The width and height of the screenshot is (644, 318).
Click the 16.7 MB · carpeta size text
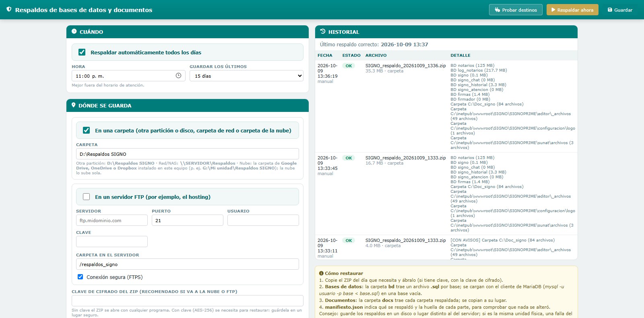[x=384, y=163]
